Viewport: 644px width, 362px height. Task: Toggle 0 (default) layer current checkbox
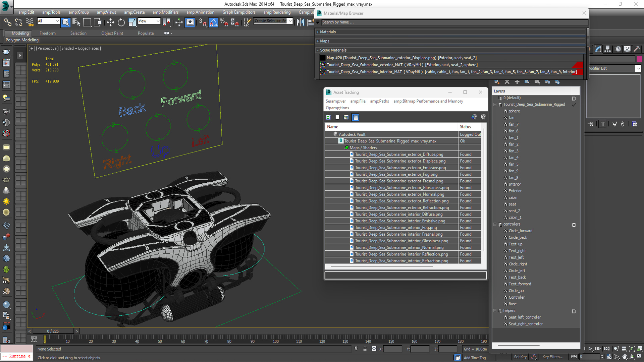pyautogui.click(x=574, y=98)
